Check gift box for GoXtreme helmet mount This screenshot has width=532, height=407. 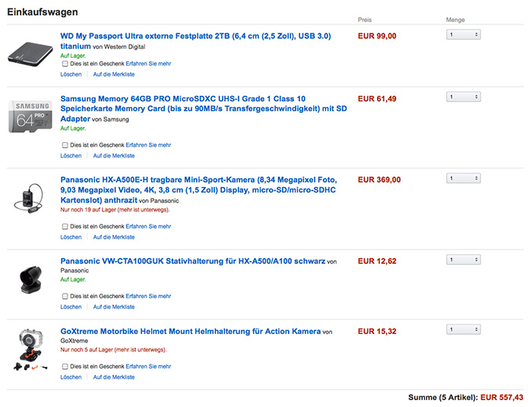pyautogui.click(x=65, y=366)
